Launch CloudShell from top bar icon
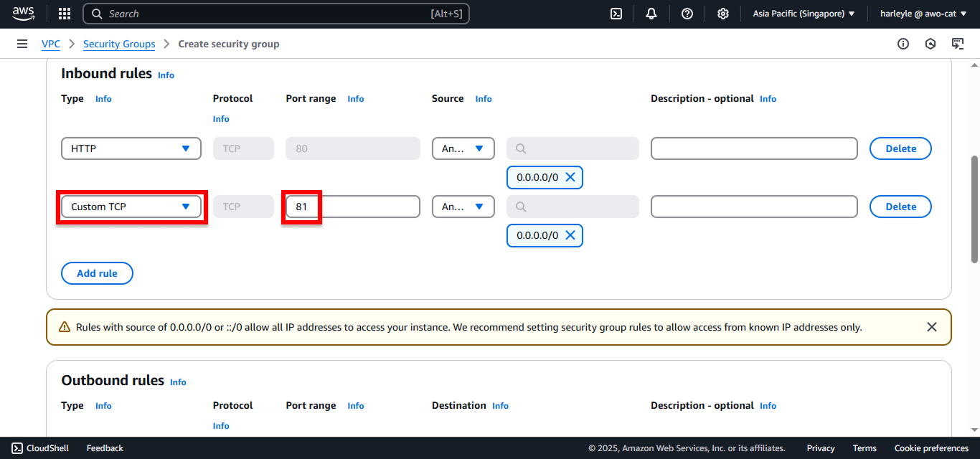 click(x=616, y=14)
